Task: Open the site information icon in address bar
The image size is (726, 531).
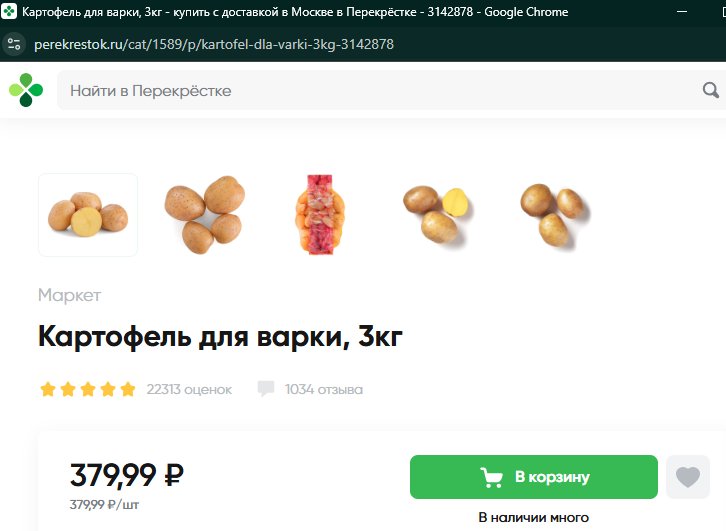Action: 14,44
